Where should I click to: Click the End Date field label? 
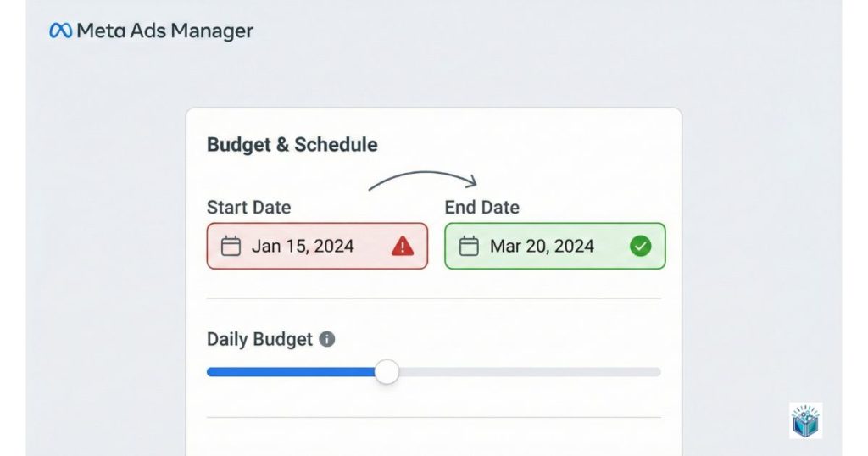coord(482,208)
